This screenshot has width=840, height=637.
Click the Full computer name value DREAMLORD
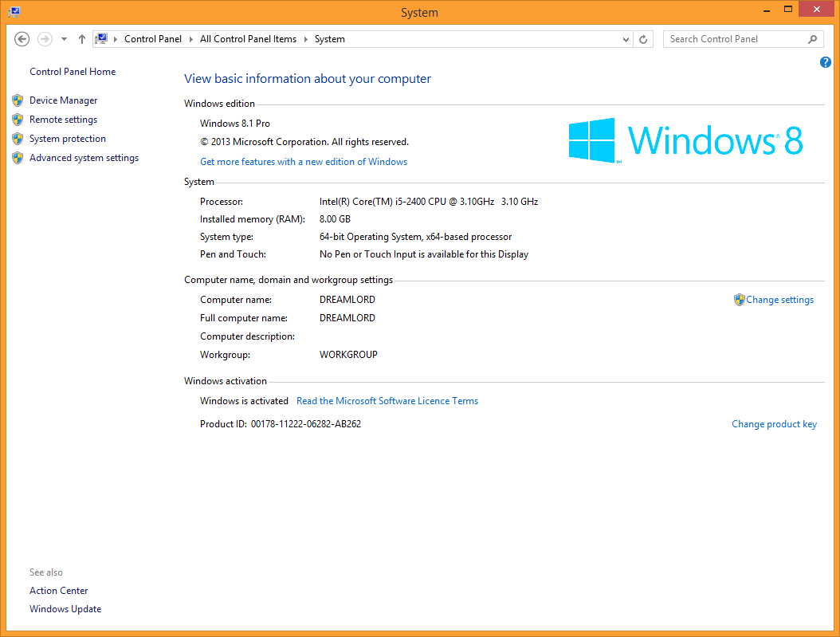point(347,317)
